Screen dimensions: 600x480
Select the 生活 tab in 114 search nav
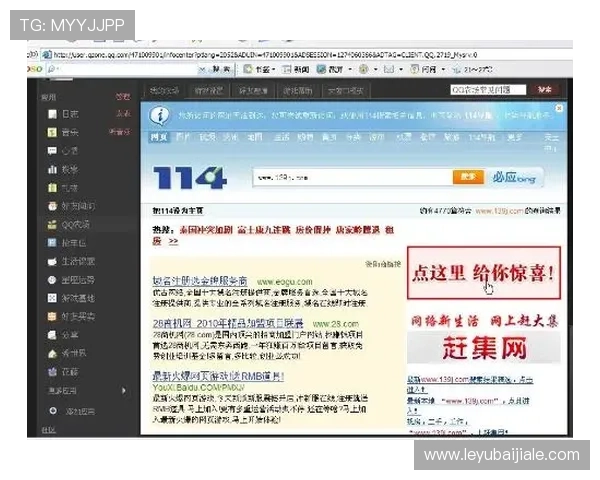(281, 137)
